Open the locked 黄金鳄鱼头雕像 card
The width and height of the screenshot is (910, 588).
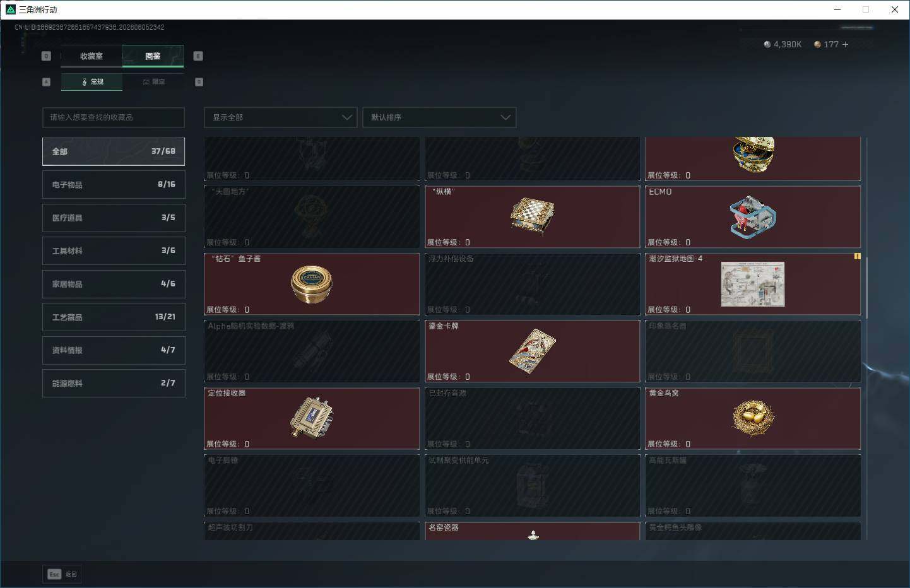[x=753, y=531]
